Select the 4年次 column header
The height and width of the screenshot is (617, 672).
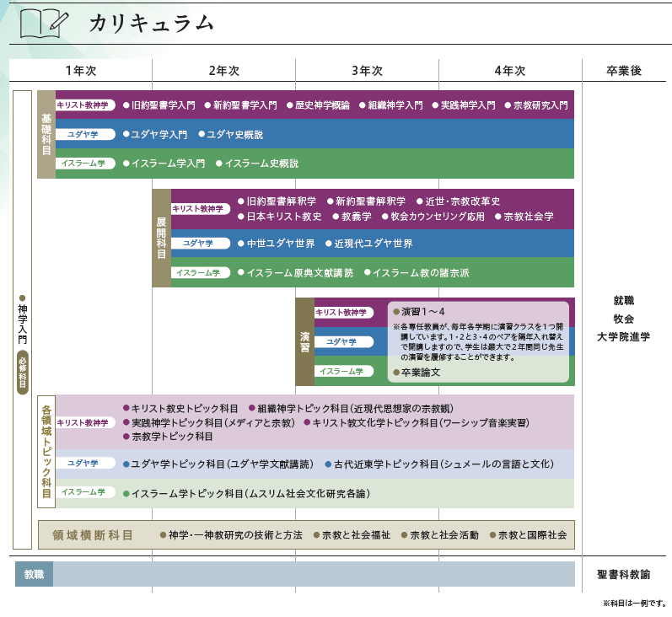(x=510, y=71)
